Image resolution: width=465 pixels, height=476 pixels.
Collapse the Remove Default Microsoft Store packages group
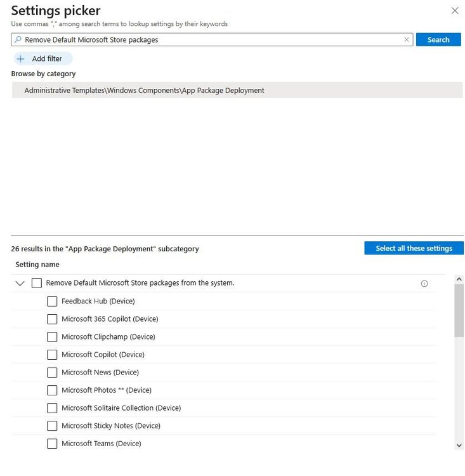tap(20, 284)
